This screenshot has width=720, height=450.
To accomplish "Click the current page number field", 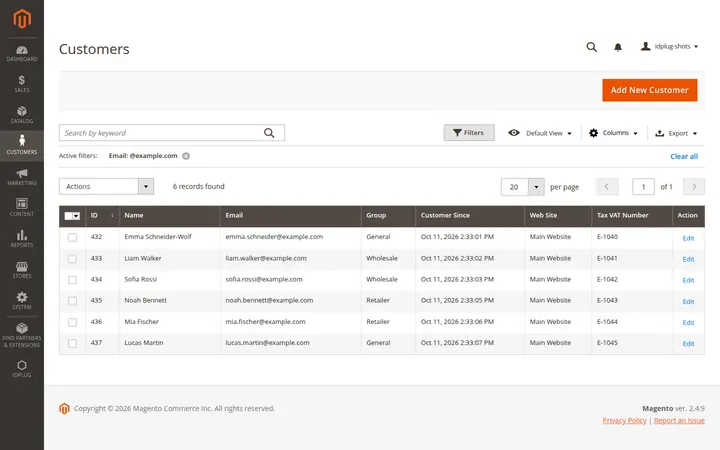I will pyautogui.click(x=643, y=187).
